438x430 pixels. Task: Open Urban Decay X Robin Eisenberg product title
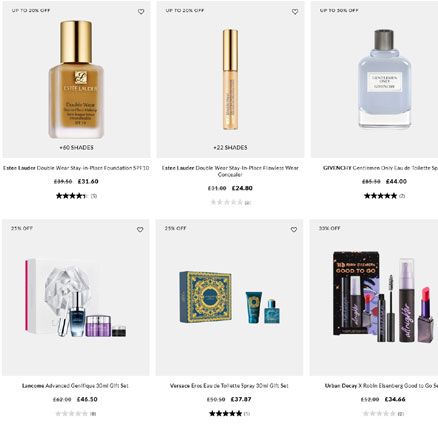381,386
